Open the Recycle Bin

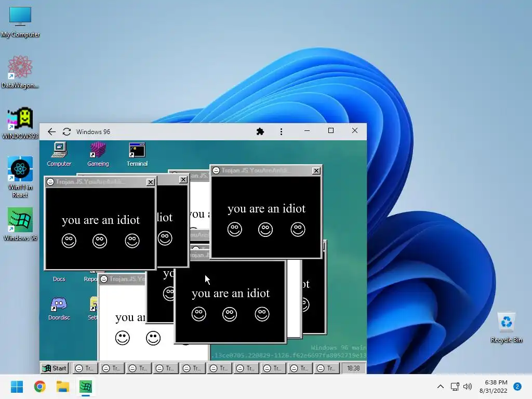point(506,327)
